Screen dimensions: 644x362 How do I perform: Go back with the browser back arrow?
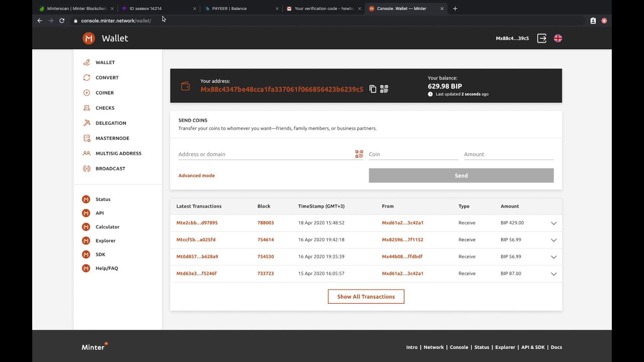coord(40,21)
